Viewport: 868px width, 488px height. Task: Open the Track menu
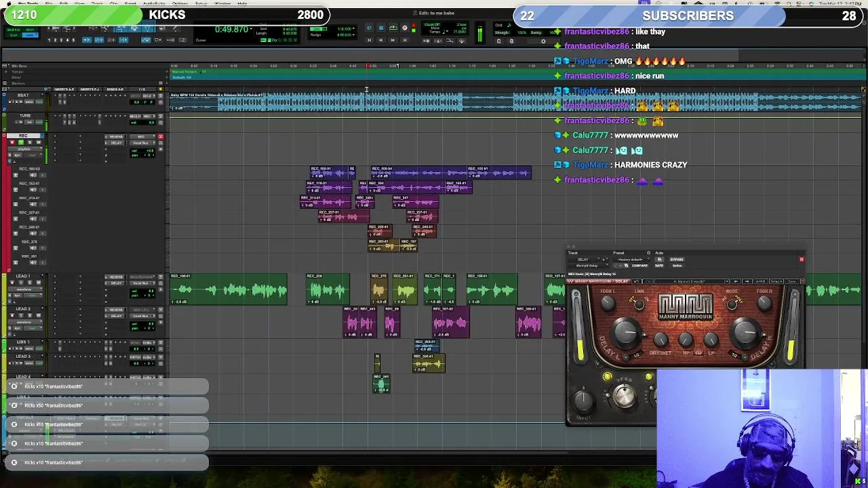[97, 3]
